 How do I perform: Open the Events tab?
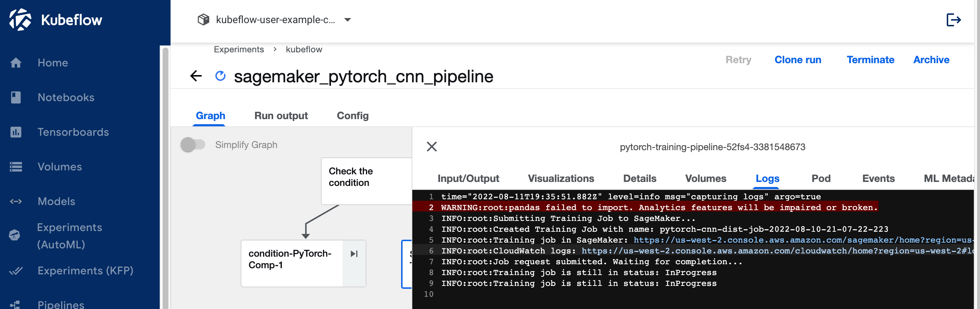click(878, 178)
